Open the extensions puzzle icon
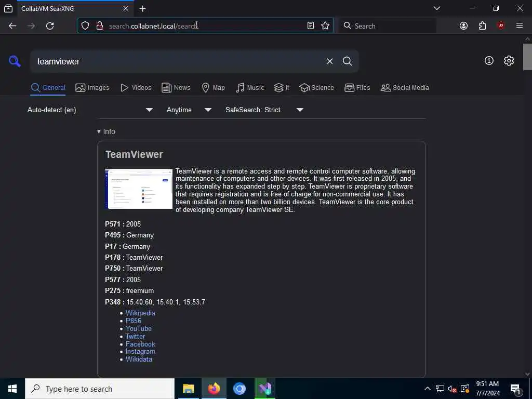 coord(482,26)
